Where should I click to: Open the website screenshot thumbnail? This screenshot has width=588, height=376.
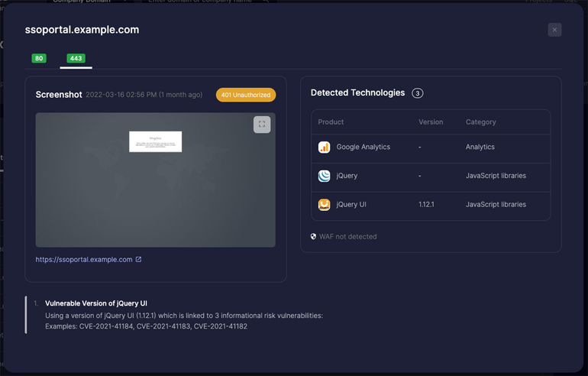[x=155, y=180]
